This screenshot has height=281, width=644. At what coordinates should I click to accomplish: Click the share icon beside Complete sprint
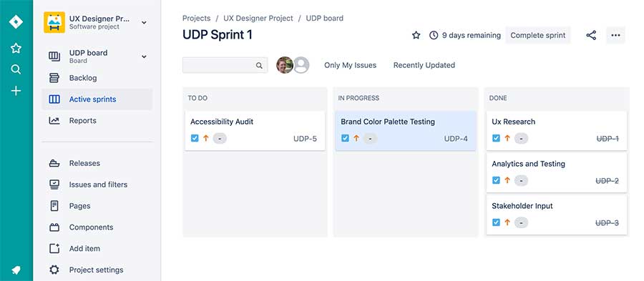pyautogui.click(x=591, y=35)
